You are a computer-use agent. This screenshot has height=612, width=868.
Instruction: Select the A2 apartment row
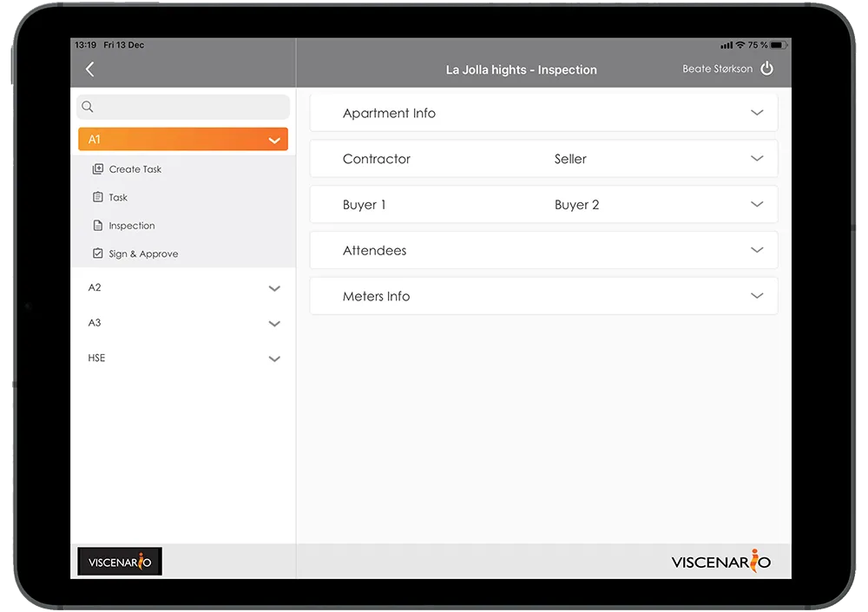(x=183, y=287)
